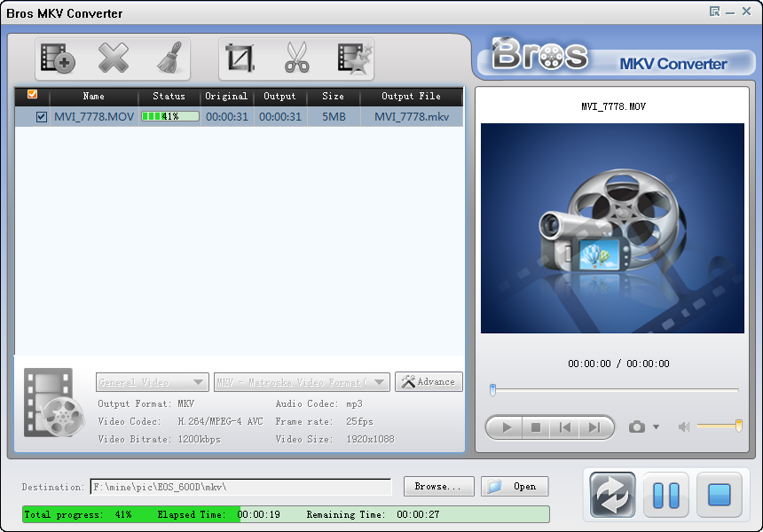
Task: Click the 41% status progress cell
Action: coord(169,116)
